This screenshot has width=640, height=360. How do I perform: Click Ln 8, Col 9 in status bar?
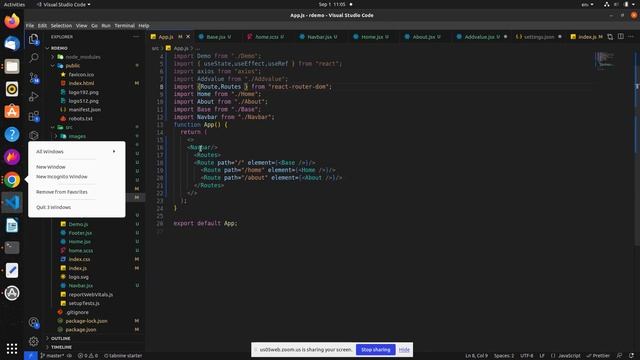(x=476, y=356)
